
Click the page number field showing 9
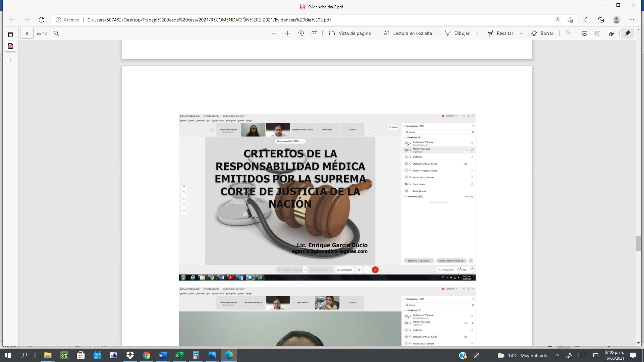(x=27, y=33)
